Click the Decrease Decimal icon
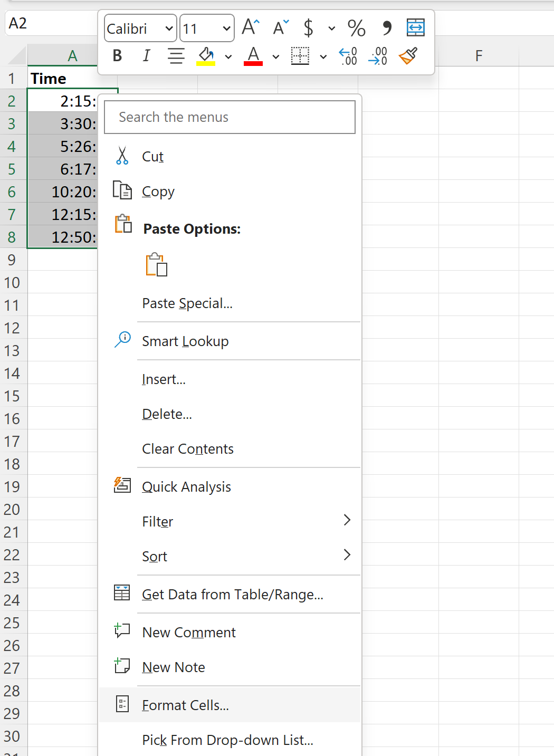This screenshot has height=756, width=554. point(378,56)
